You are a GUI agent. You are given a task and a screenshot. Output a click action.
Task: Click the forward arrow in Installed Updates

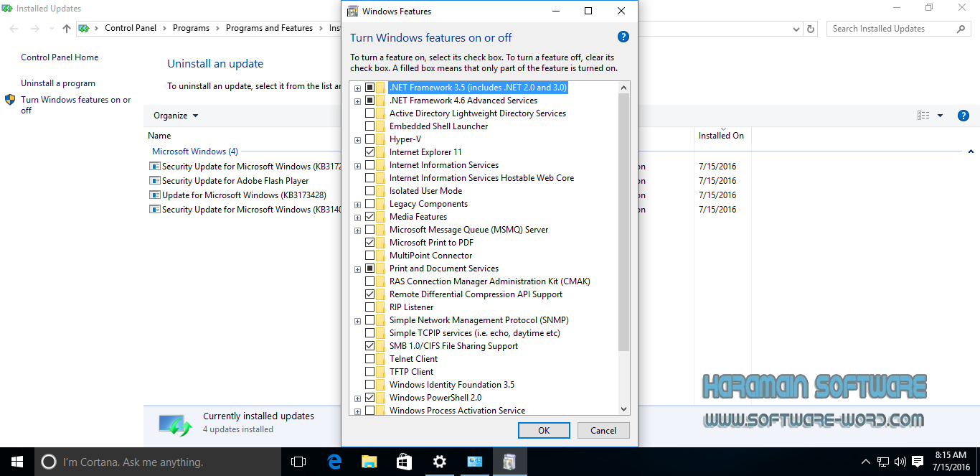(34, 29)
